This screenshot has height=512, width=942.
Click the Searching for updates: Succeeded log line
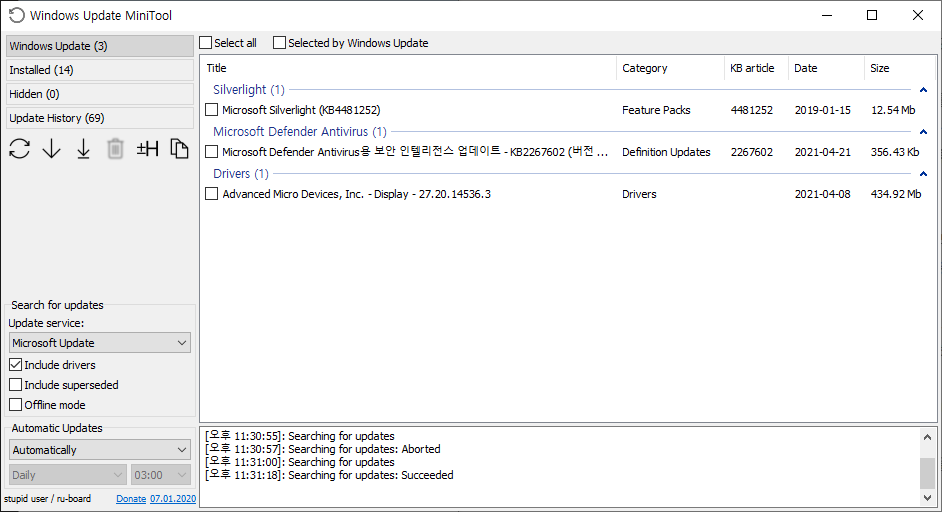pyautogui.click(x=329, y=475)
